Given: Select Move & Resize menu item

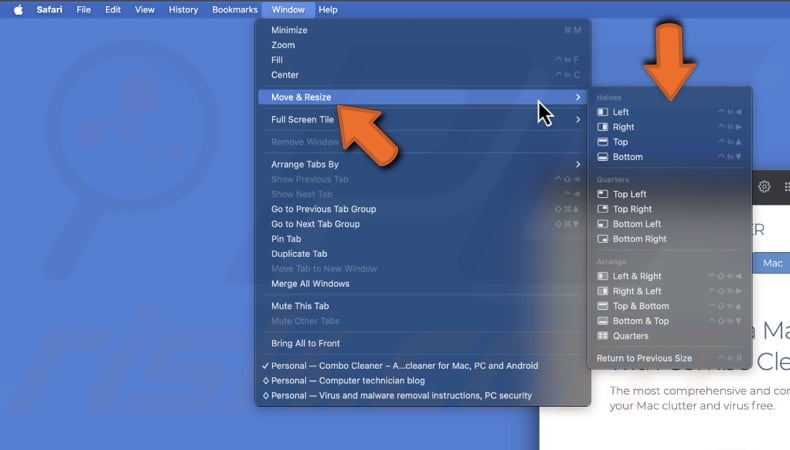Looking at the screenshot, I should pyautogui.click(x=422, y=97).
